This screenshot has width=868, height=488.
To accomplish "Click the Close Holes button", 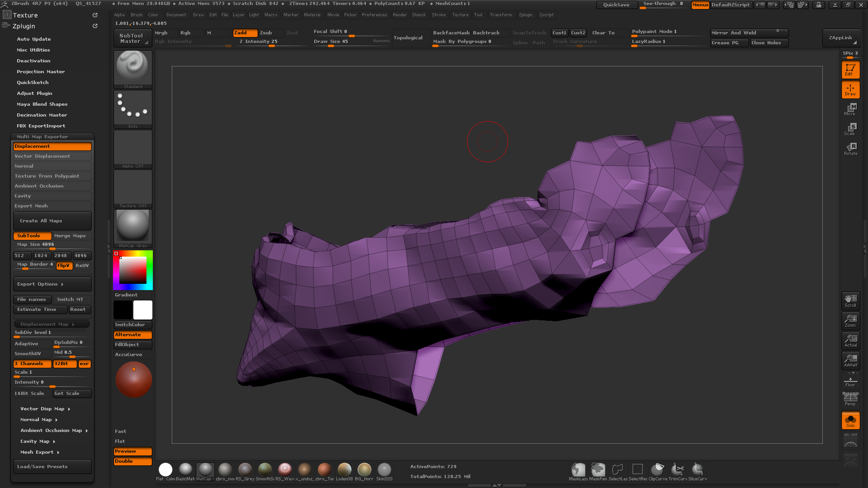I will coord(769,43).
